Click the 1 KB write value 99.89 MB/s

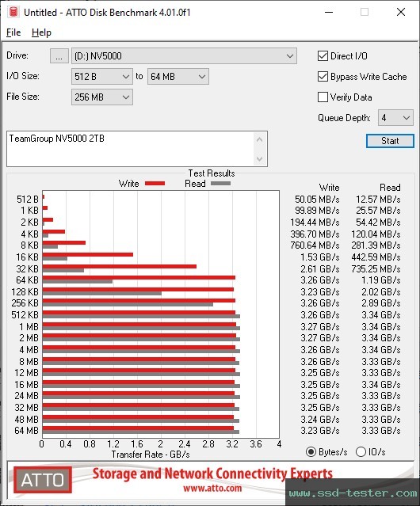317,211
